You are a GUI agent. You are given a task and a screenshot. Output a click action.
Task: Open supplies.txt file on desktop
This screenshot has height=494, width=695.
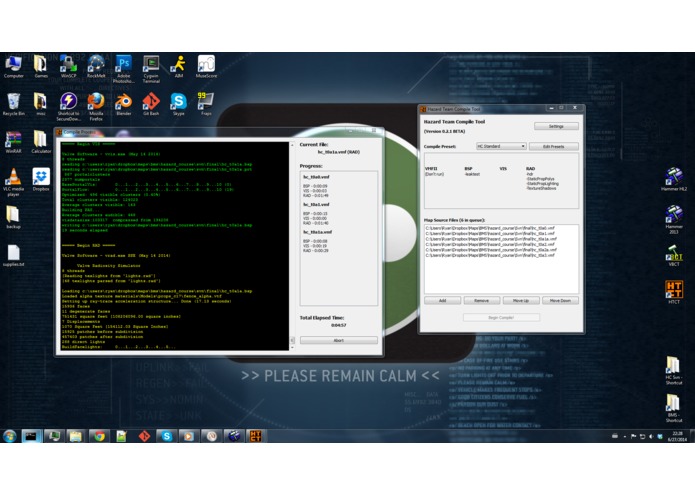(13, 255)
